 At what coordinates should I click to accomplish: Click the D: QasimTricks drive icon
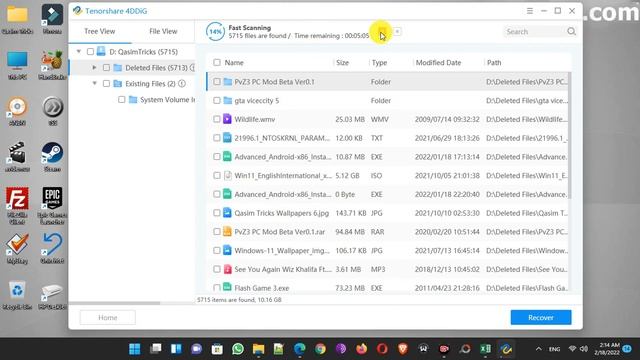pos(101,52)
